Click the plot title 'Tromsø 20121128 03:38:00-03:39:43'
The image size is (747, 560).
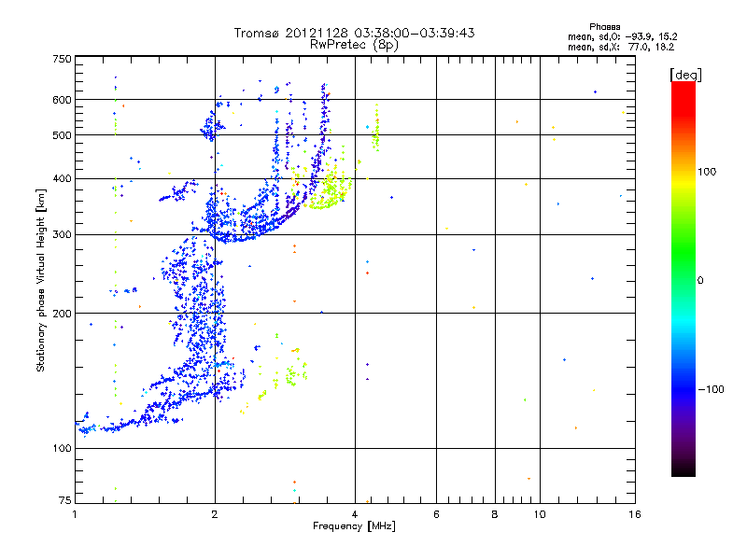pyautogui.click(x=355, y=33)
